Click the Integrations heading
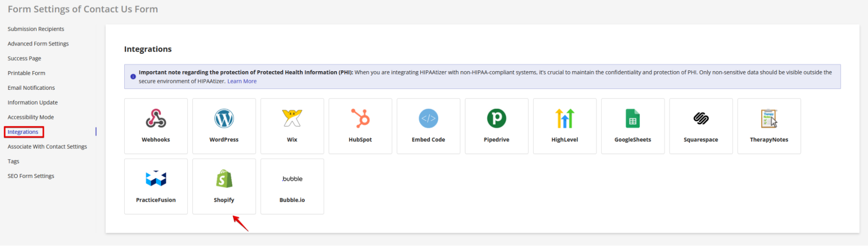The height and width of the screenshot is (246, 868). tap(148, 49)
